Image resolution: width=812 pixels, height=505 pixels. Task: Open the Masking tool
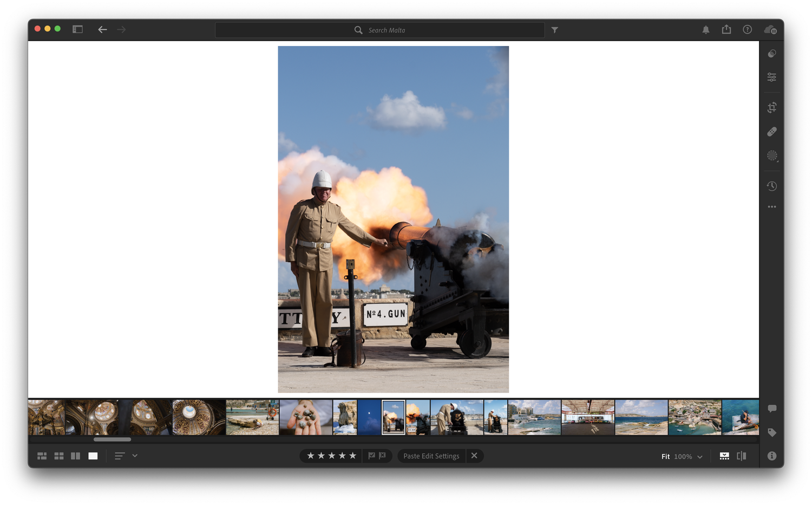click(x=772, y=156)
